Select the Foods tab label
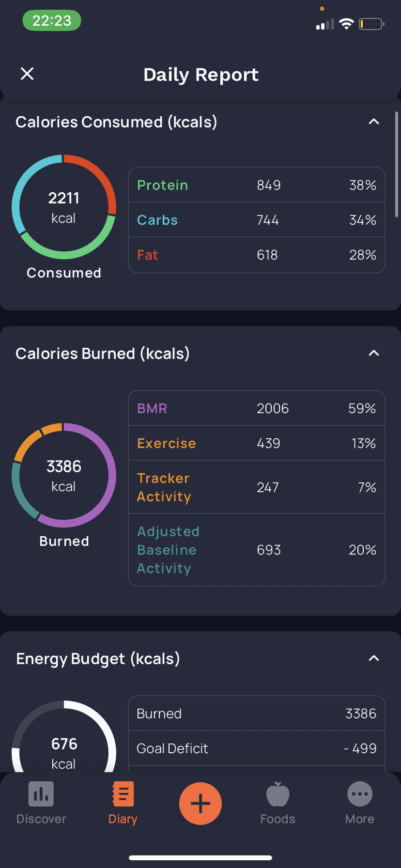 [278, 819]
